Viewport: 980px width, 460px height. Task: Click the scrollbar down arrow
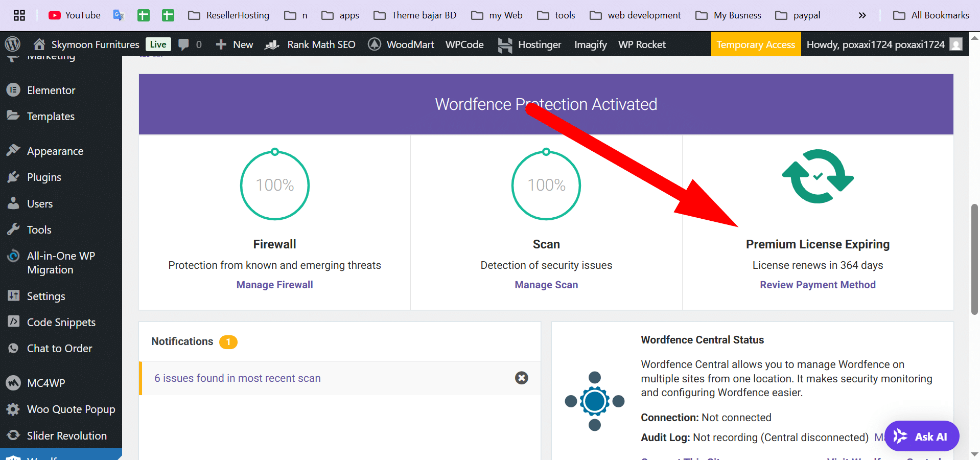pos(974,454)
